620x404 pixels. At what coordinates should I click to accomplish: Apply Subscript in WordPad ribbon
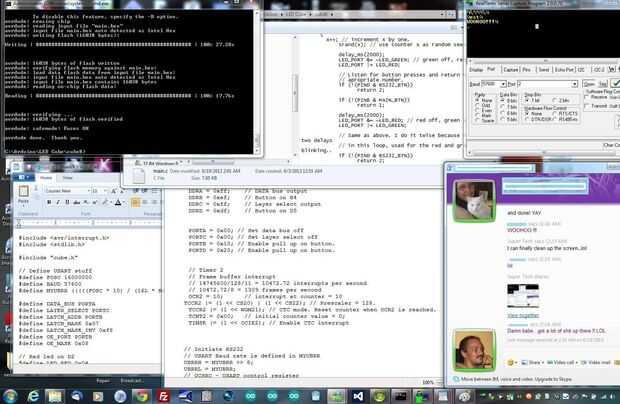(85, 202)
